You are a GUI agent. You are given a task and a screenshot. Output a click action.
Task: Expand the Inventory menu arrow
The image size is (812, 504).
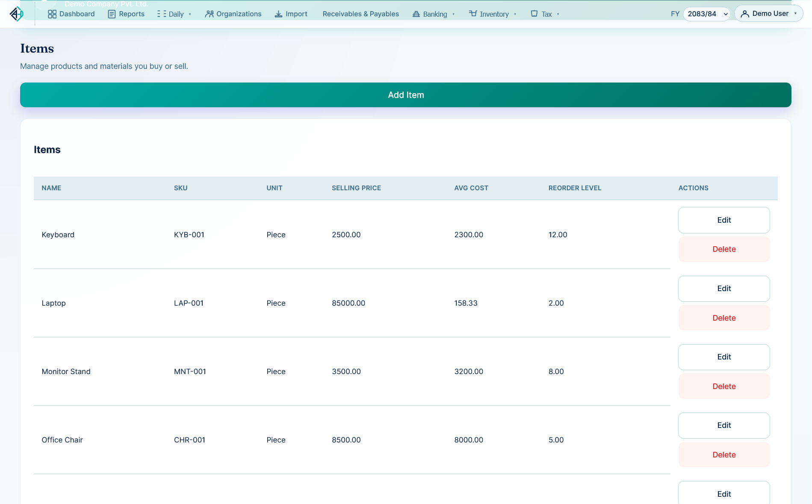tap(515, 14)
